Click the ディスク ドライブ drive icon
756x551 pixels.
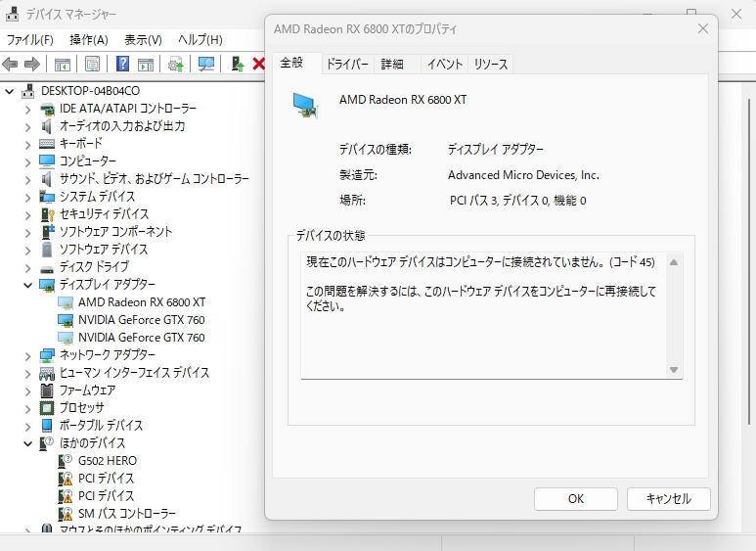point(47,268)
